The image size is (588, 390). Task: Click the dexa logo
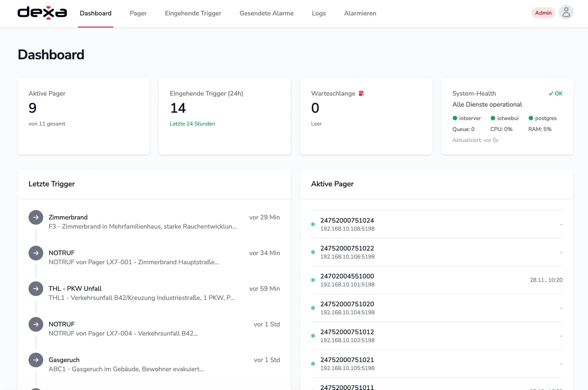click(x=42, y=13)
